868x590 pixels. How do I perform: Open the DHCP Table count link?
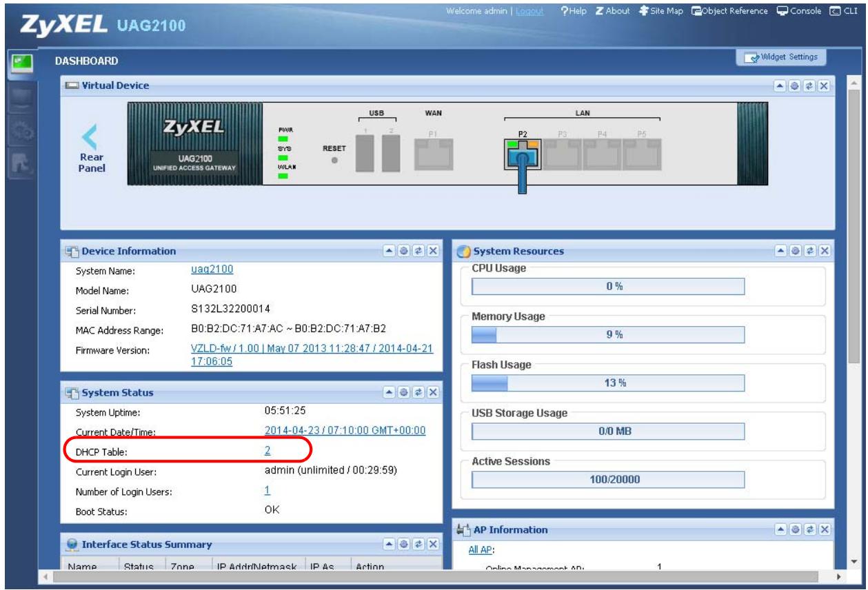point(267,450)
